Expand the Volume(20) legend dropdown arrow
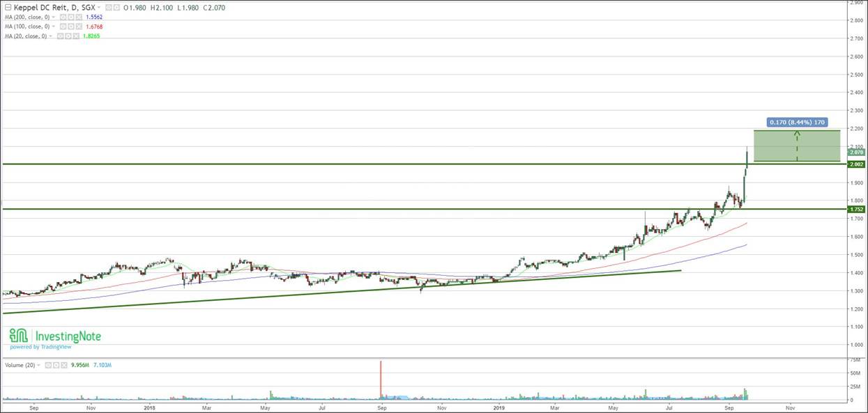This screenshot has width=868, height=413. [38, 365]
